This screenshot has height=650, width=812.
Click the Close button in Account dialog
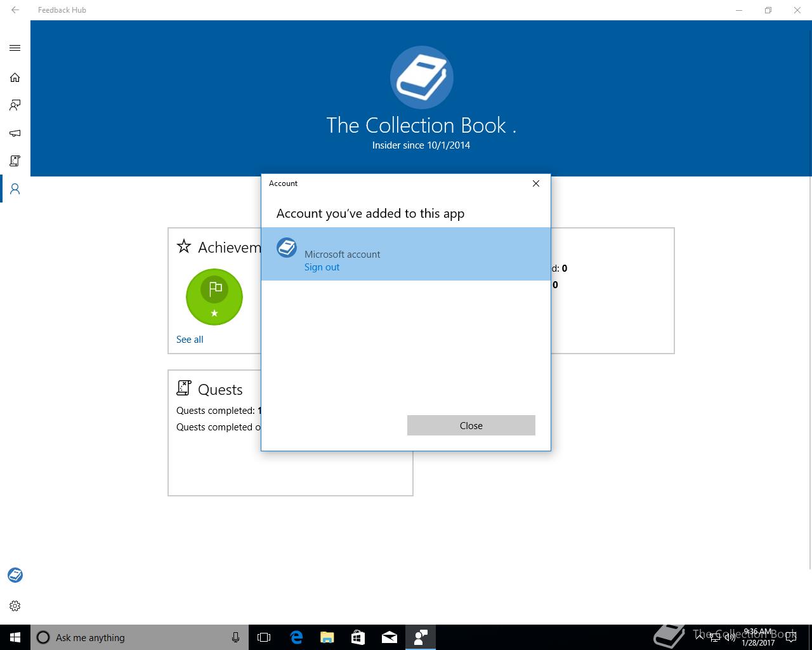tap(471, 425)
